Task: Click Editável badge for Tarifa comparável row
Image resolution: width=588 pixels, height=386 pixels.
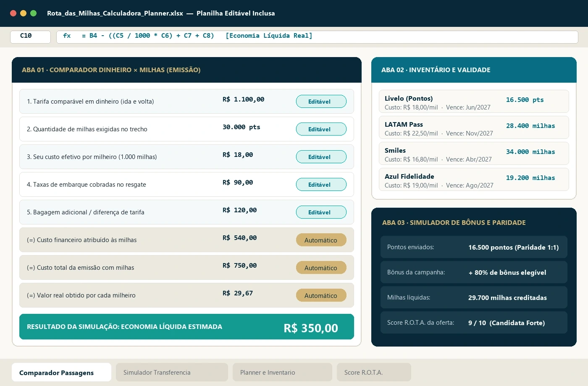Action: (321, 102)
